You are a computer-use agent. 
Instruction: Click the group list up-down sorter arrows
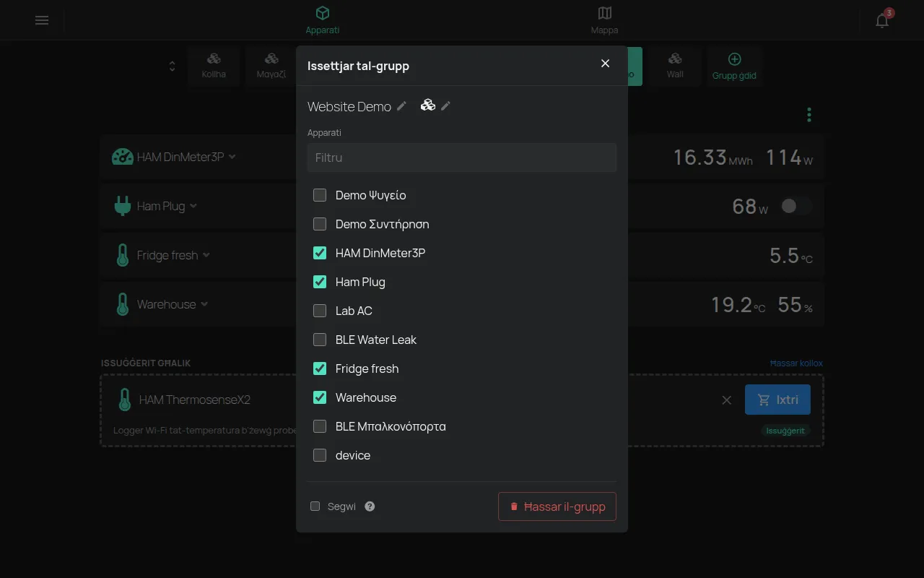tap(172, 66)
